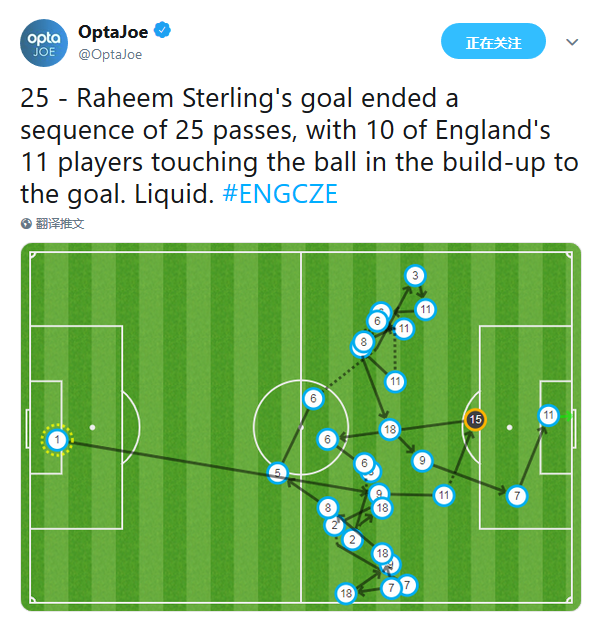Click player 18 marker at bottom touchline

pyautogui.click(x=346, y=593)
